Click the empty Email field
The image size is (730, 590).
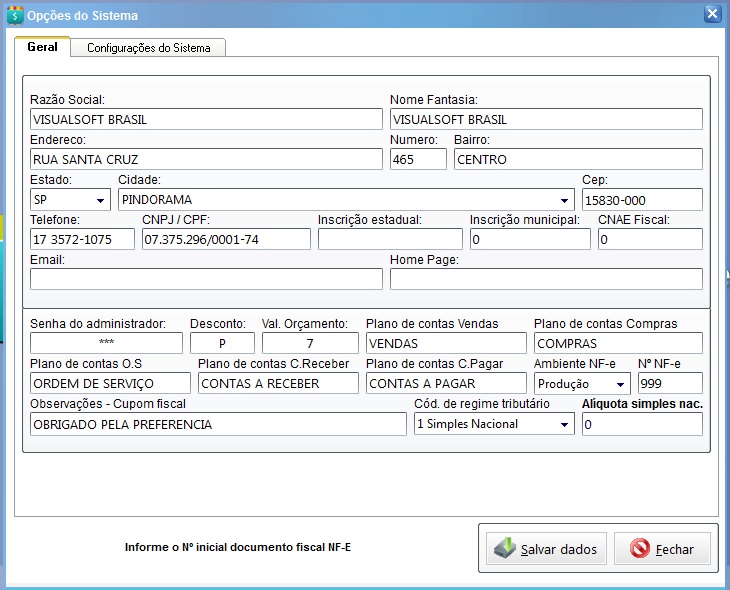click(206, 279)
